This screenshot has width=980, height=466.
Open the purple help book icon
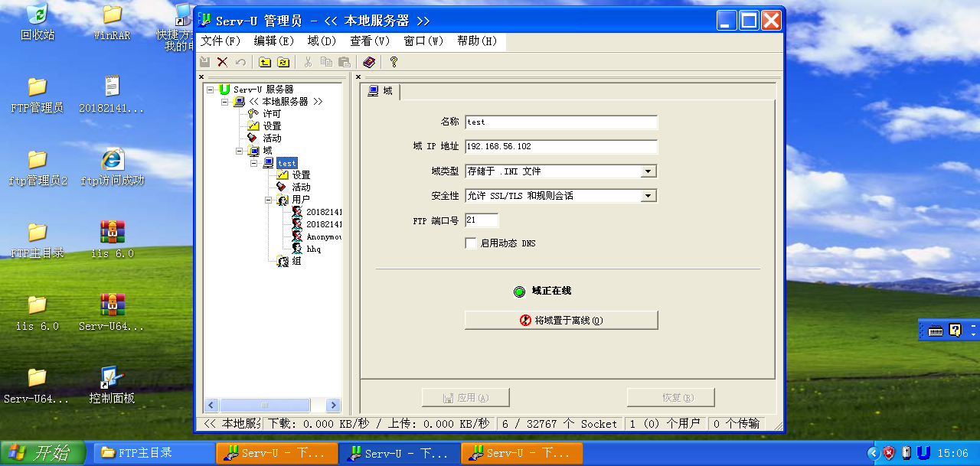[369, 62]
